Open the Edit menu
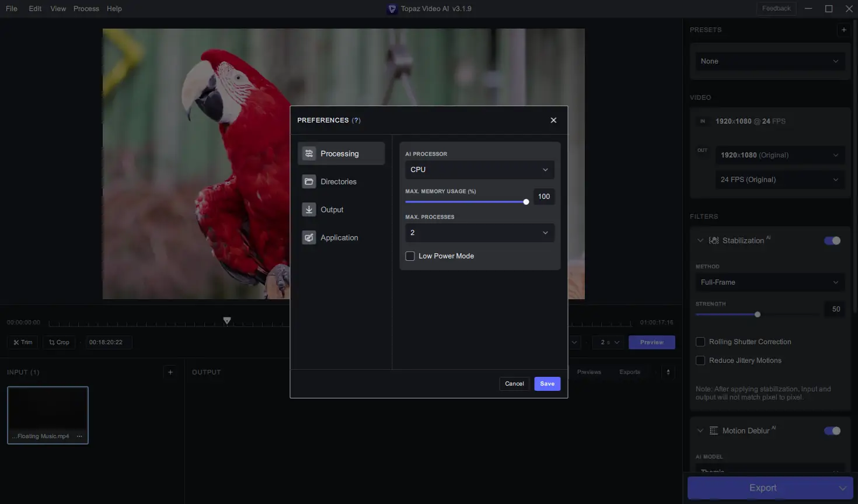This screenshot has height=504, width=858. point(35,9)
